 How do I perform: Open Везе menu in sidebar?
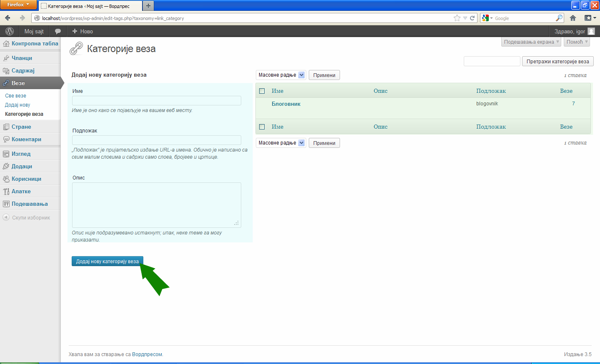[30, 83]
